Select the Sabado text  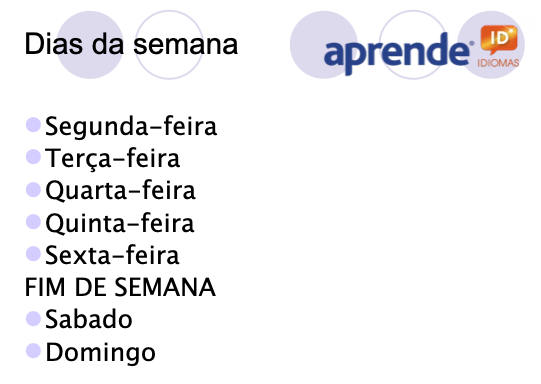[89, 319]
